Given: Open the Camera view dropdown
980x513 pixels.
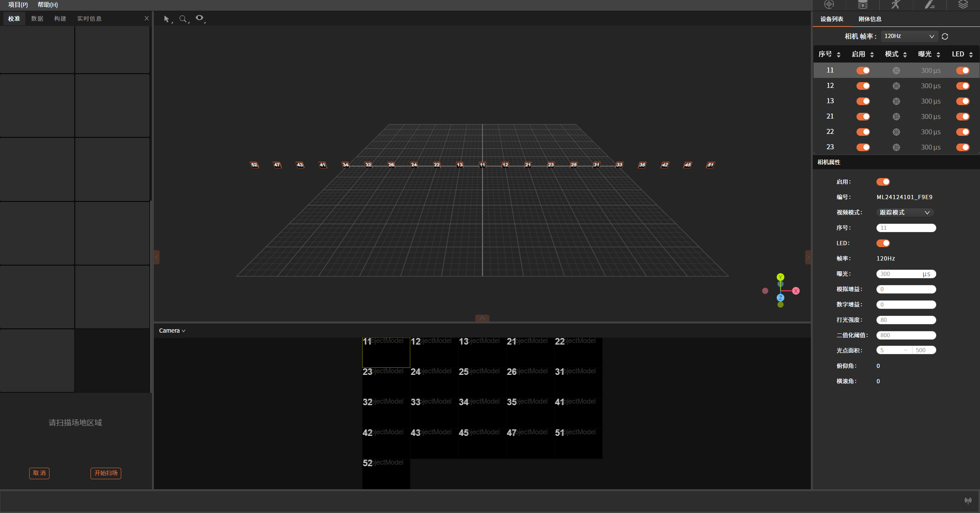Looking at the screenshot, I should [172, 331].
